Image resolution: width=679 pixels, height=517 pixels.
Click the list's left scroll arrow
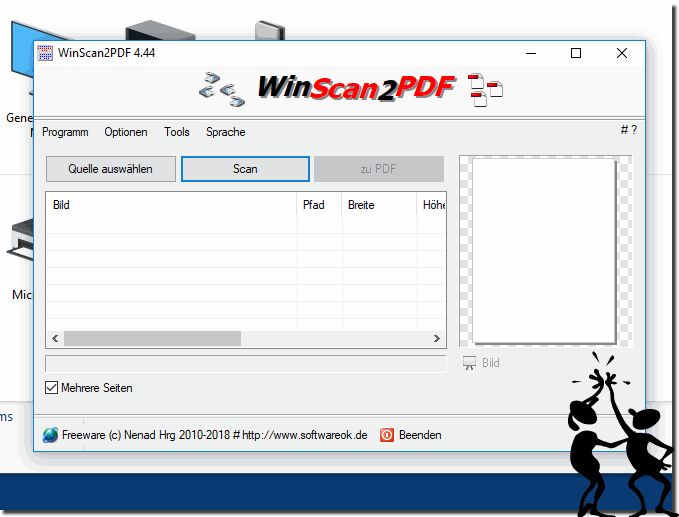(55, 339)
